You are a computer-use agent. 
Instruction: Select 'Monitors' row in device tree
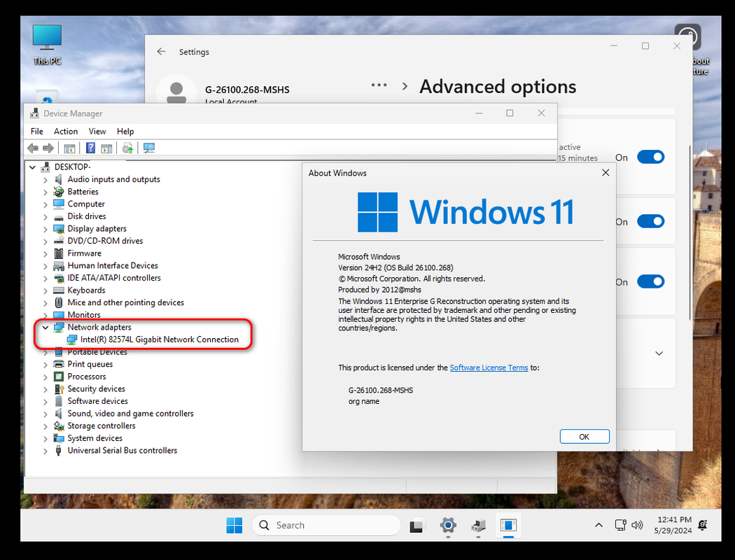coord(84,315)
